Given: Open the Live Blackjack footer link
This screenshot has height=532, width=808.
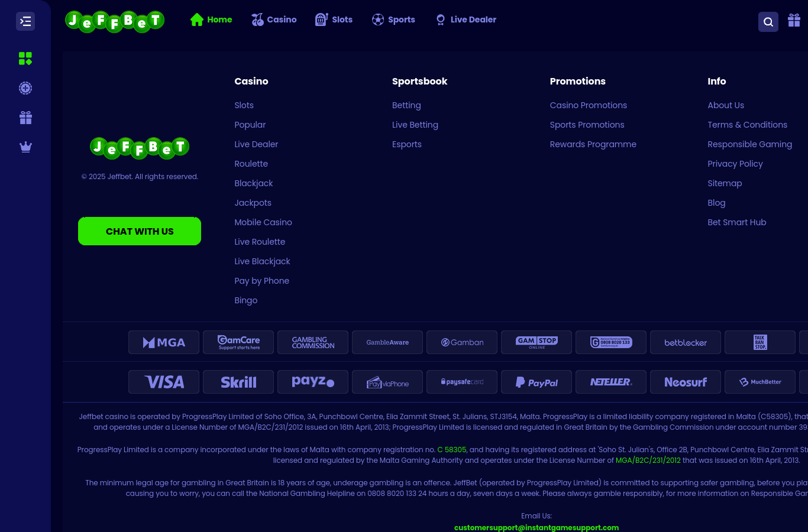Looking at the screenshot, I should coord(262,261).
